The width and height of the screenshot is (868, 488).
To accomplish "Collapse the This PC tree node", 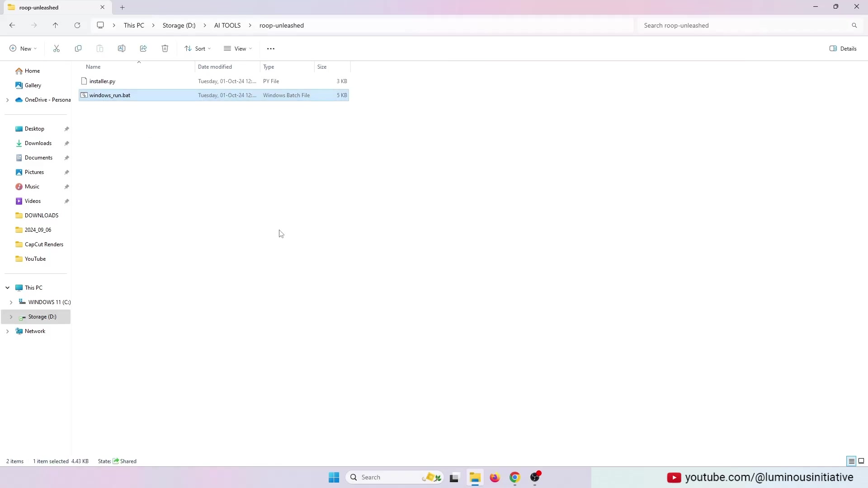I will coord(7,288).
